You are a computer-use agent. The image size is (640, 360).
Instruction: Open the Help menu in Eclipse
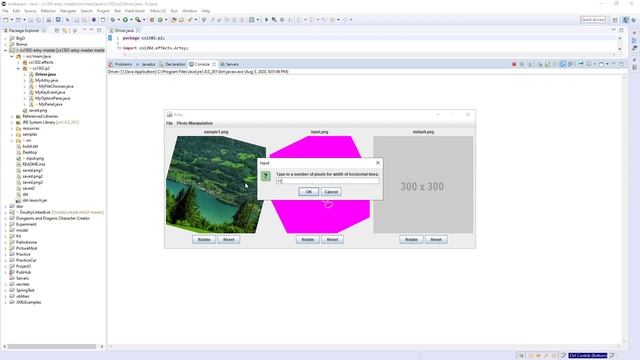point(206,11)
